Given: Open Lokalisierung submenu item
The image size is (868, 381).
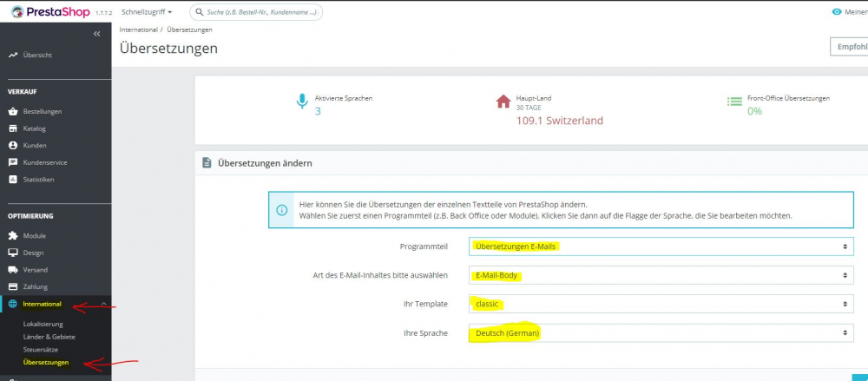Looking at the screenshot, I should 43,325.
